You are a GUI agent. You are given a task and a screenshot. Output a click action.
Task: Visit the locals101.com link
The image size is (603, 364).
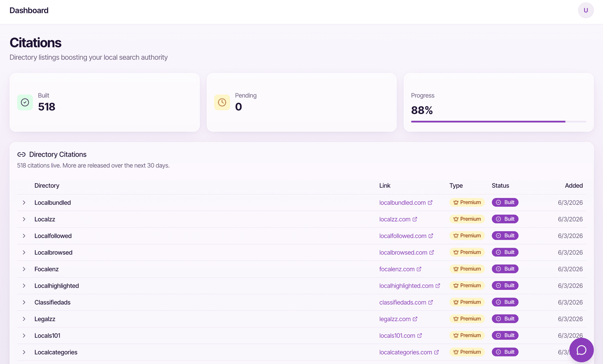click(397, 335)
